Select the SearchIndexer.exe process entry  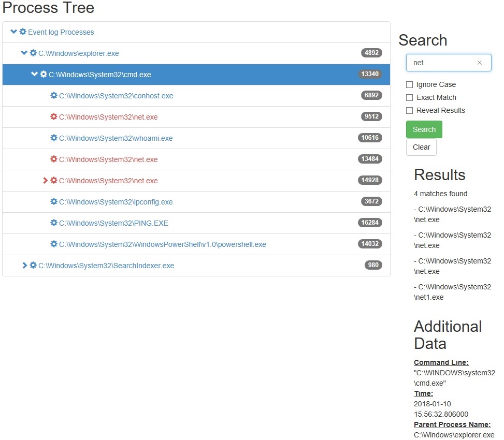[x=106, y=265]
